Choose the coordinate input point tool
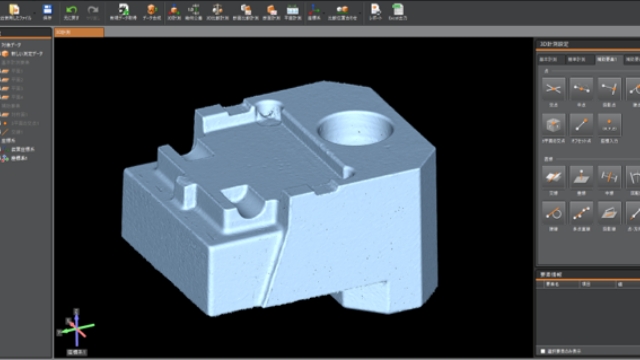640x360 pixels. (x=609, y=124)
